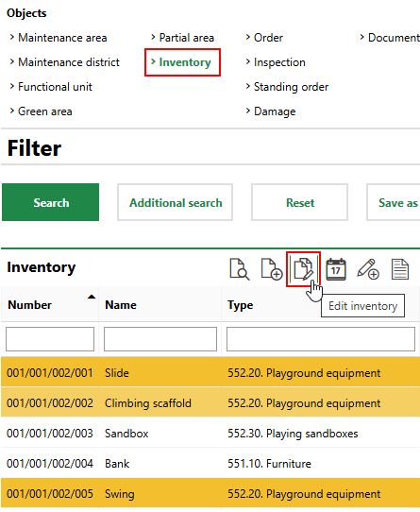Click the Reset filter button
The height and width of the screenshot is (512, 420).
pos(300,202)
